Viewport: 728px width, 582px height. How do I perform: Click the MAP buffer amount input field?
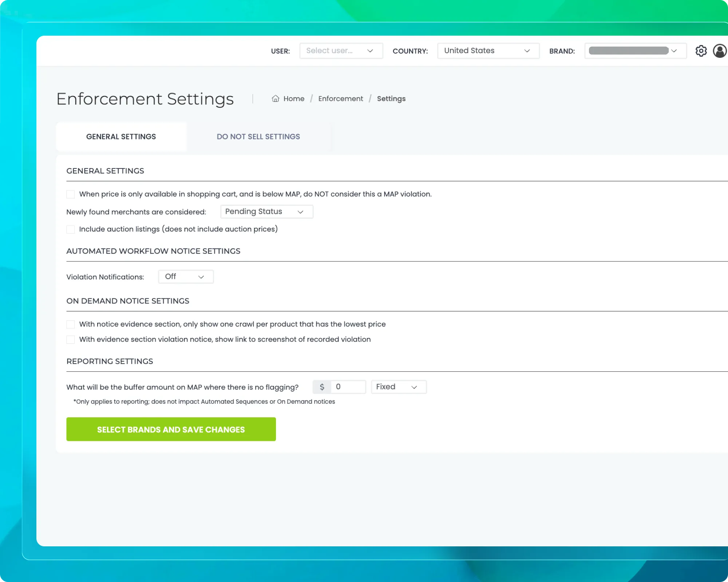click(348, 387)
